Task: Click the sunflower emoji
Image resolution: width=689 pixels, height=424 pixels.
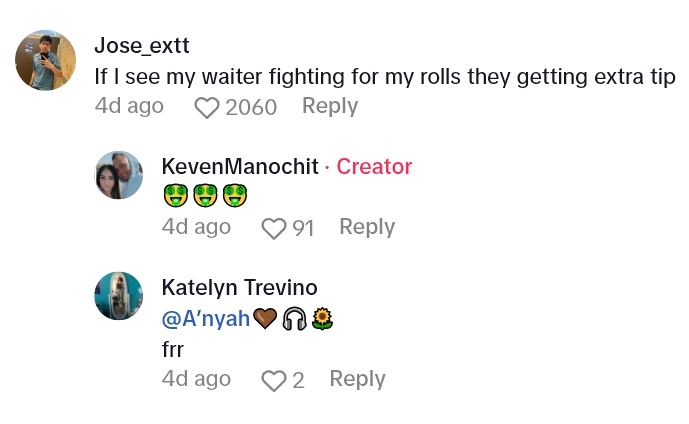Action: [x=322, y=319]
